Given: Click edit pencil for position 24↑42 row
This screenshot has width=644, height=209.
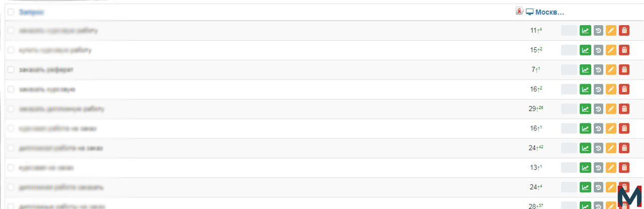Looking at the screenshot, I should 611,148.
